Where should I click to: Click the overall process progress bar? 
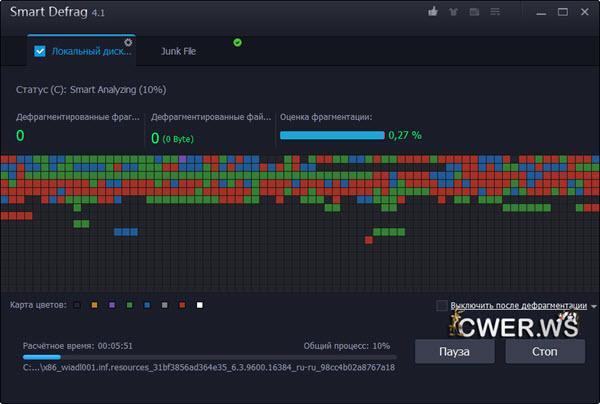[x=208, y=356]
